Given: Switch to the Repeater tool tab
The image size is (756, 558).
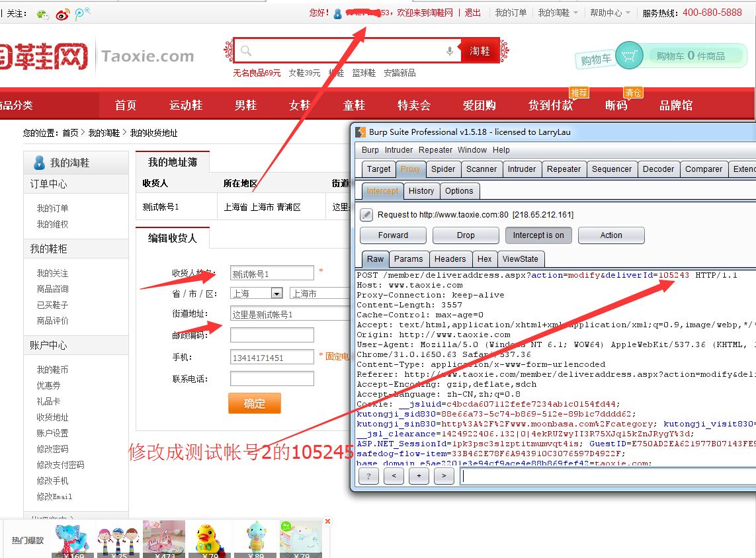Looking at the screenshot, I should coord(564,169).
